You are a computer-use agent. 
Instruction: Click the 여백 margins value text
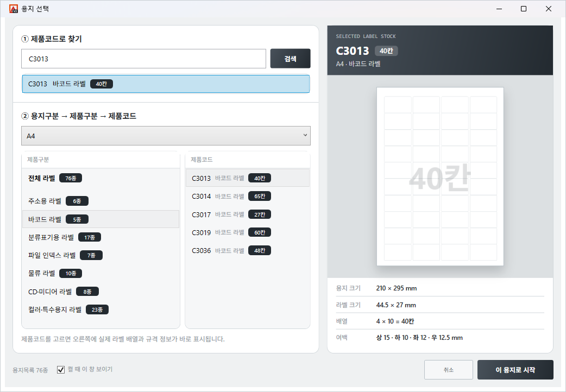click(419, 338)
